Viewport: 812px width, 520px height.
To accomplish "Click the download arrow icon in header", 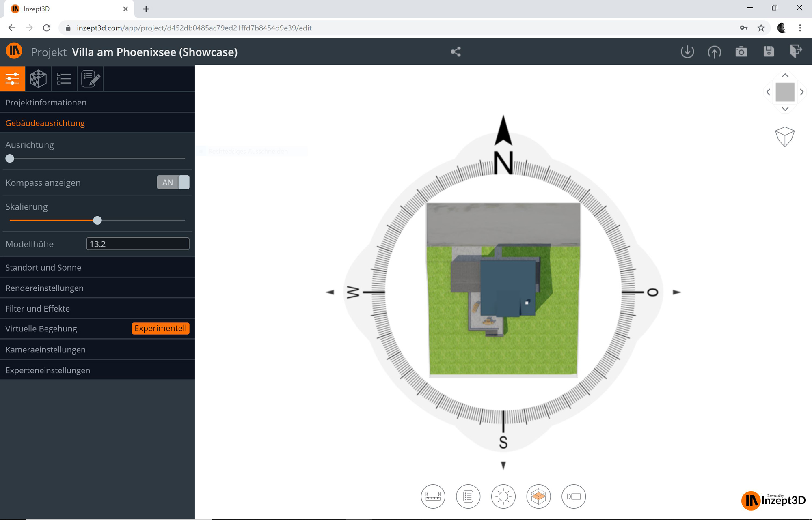I will coord(687,52).
